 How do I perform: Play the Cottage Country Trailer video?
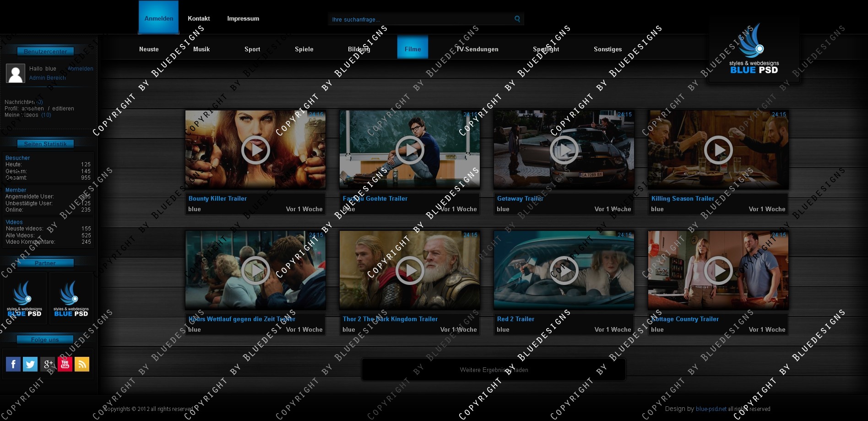coord(718,270)
